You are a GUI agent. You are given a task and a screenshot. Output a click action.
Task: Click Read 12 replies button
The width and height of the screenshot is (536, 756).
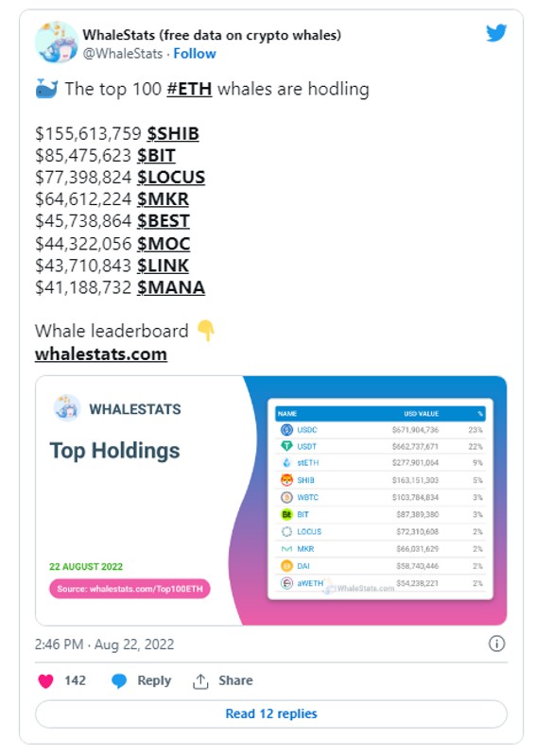pos(271,714)
